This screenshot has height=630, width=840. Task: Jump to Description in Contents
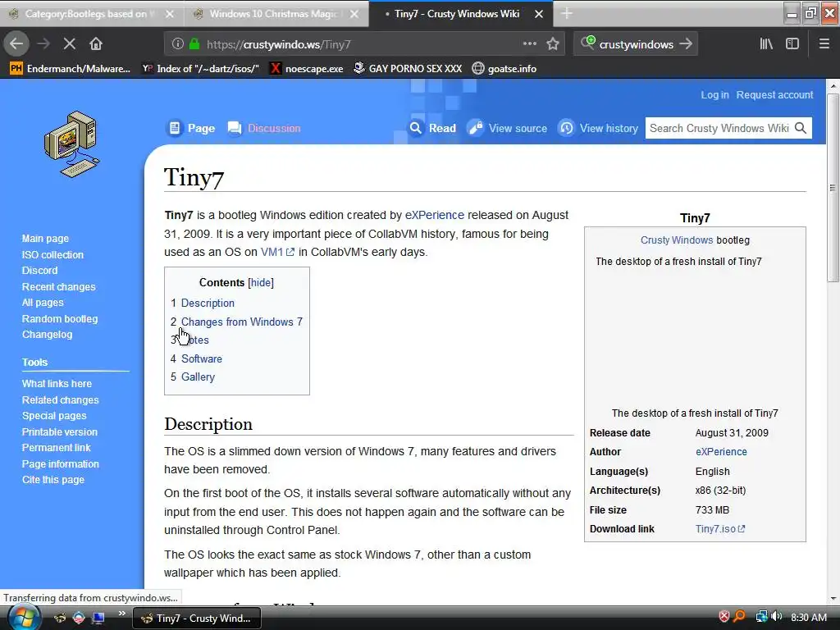[x=208, y=304]
